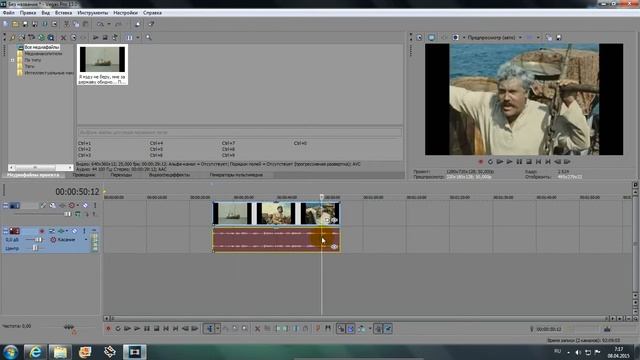Open the edit tool selector dropdown arrow

click(x=218, y=328)
